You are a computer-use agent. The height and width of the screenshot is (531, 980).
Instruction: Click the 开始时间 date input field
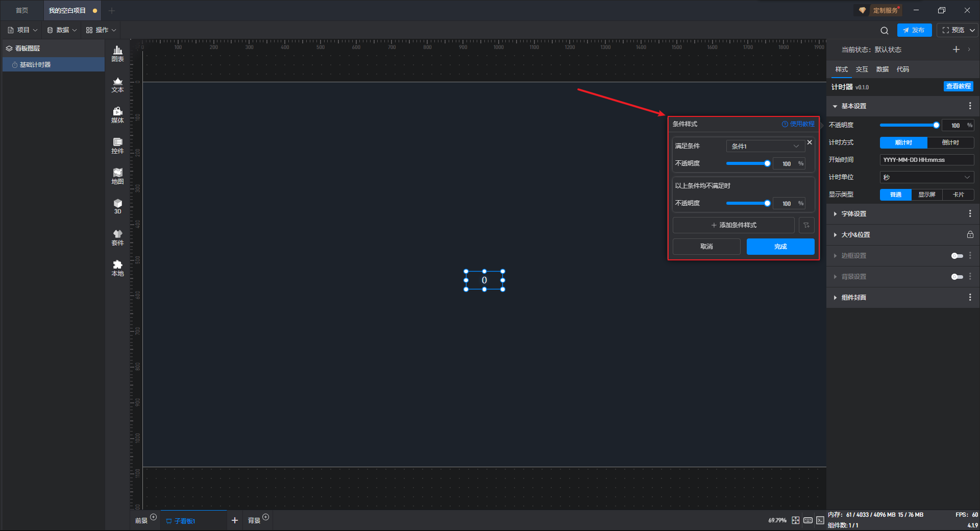[927, 160]
